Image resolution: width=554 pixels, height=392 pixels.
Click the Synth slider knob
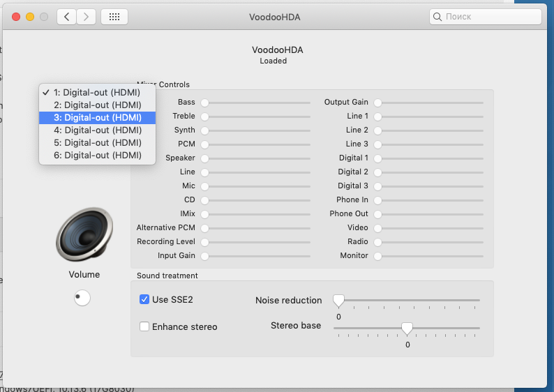pyautogui.click(x=204, y=130)
